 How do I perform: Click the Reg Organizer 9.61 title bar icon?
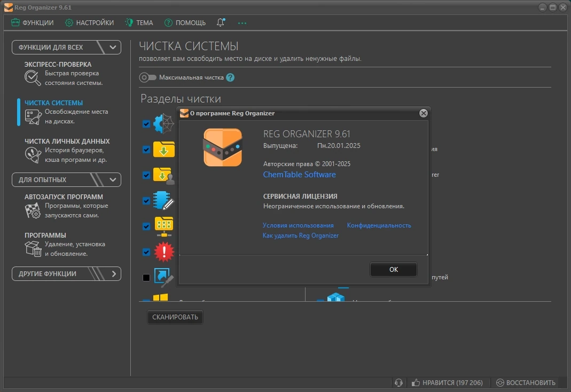click(x=9, y=7)
